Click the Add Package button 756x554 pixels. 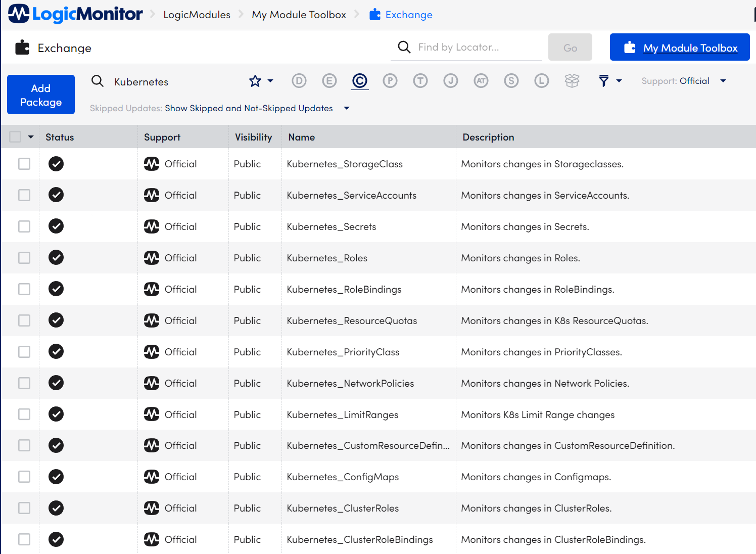pyautogui.click(x=41, y=95)
